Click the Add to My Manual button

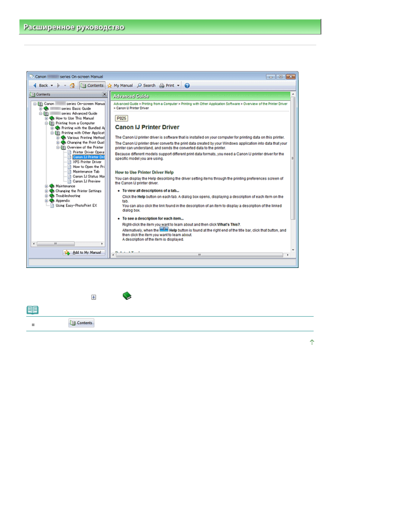click(x=84, y=252)
